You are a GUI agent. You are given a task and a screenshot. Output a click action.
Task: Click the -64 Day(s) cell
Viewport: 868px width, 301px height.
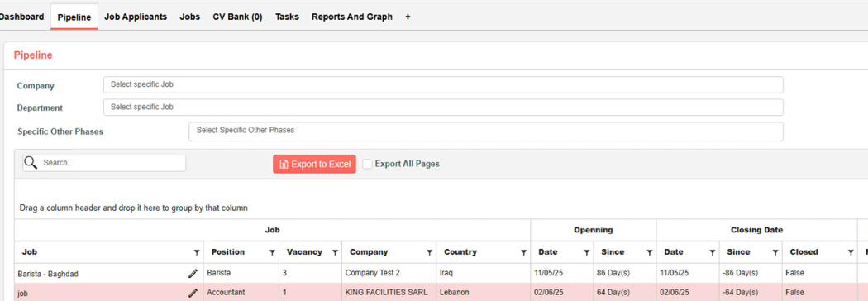click(751, 292)
